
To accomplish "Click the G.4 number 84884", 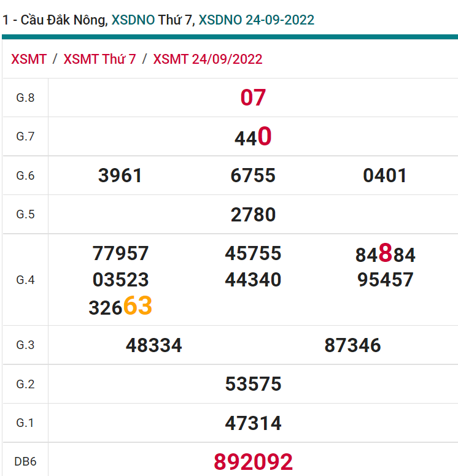I will pos(385,253).
